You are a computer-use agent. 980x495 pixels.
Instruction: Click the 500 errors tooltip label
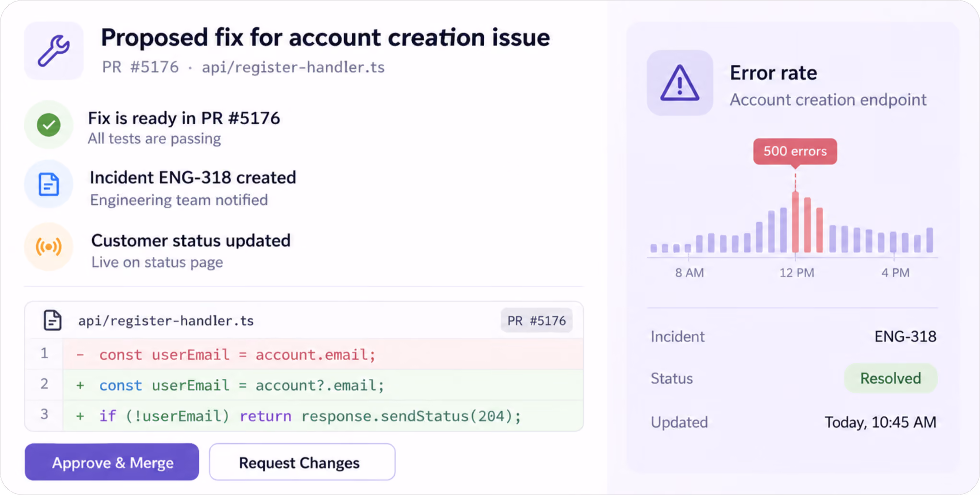click(x=795, y=152)
